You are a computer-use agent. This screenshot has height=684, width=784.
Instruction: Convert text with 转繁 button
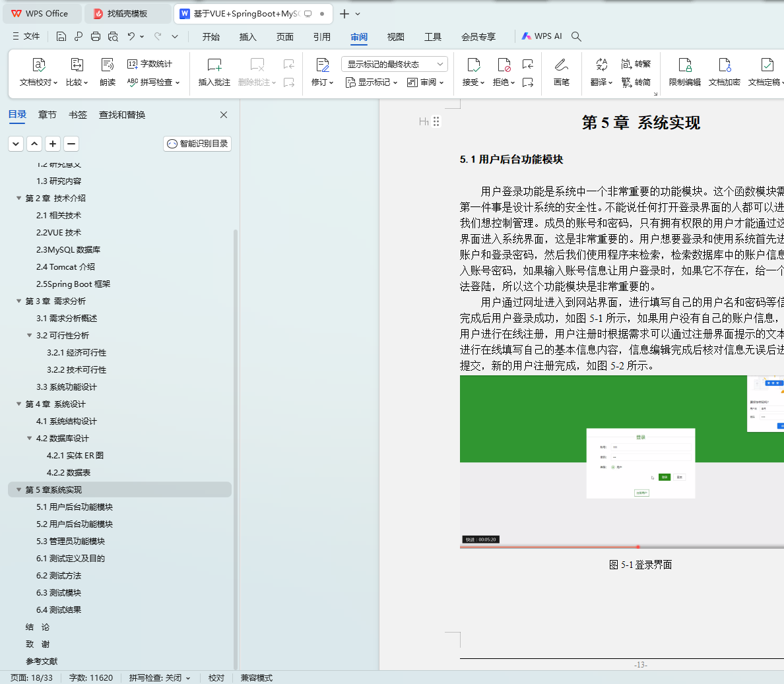pyautogui.click(x=636, y=64)
